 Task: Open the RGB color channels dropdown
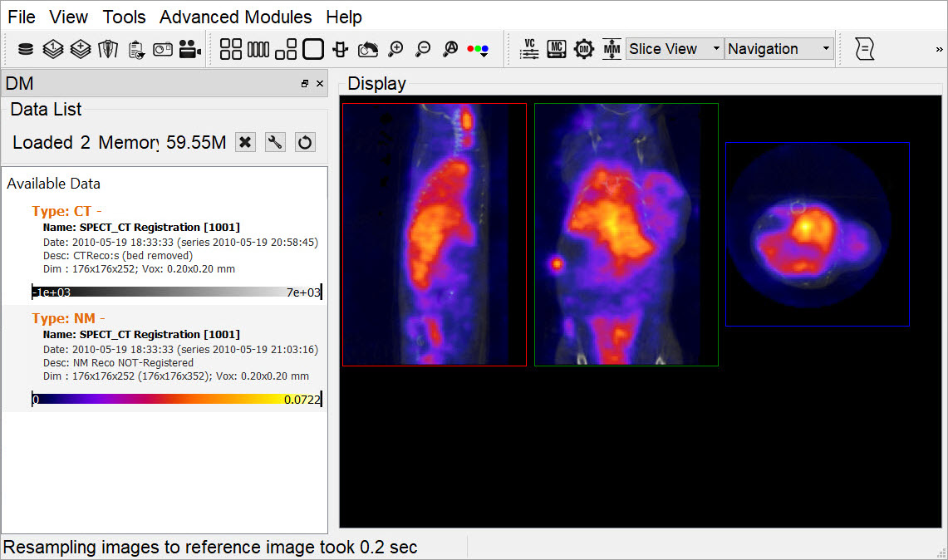[478, 49]
